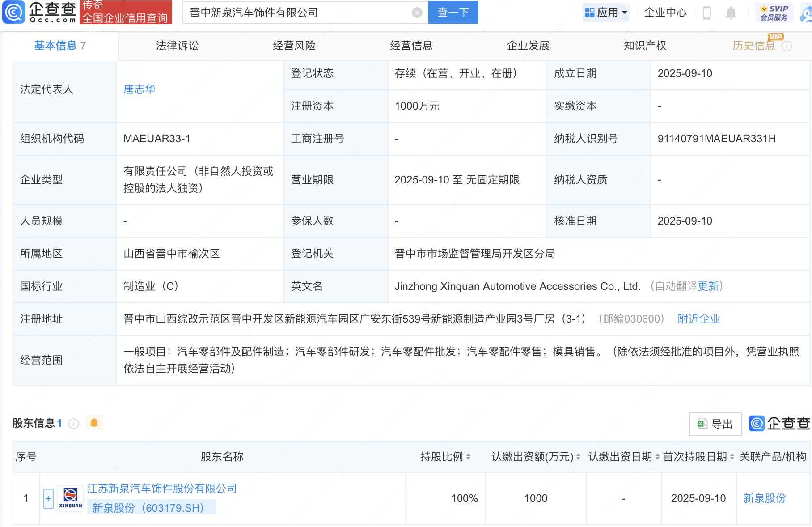Open 附近企业 link

[x=699, y=319]
